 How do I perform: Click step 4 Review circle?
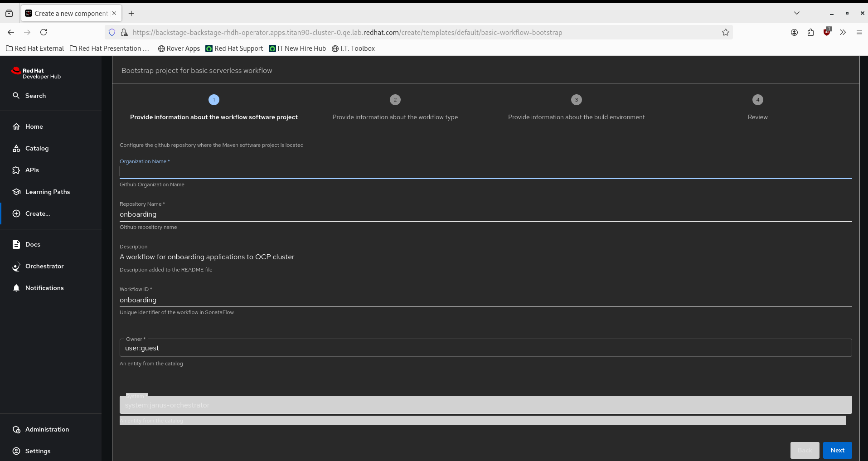coord(758,100)
